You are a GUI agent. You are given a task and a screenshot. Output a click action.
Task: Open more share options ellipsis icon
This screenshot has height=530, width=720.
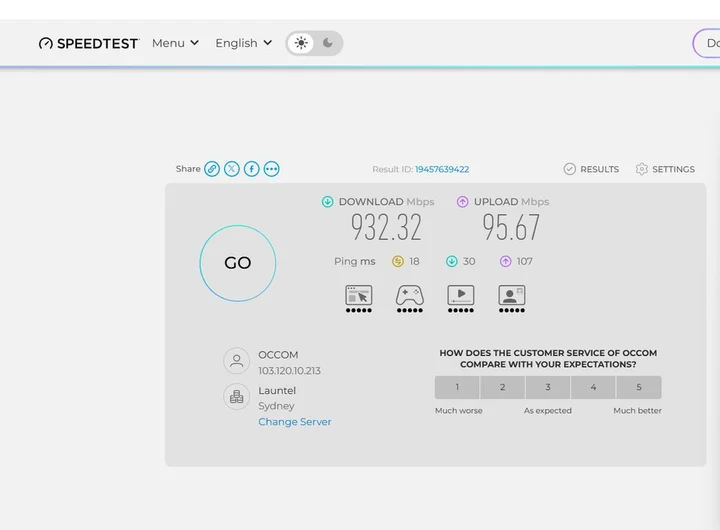coord(271,169)
